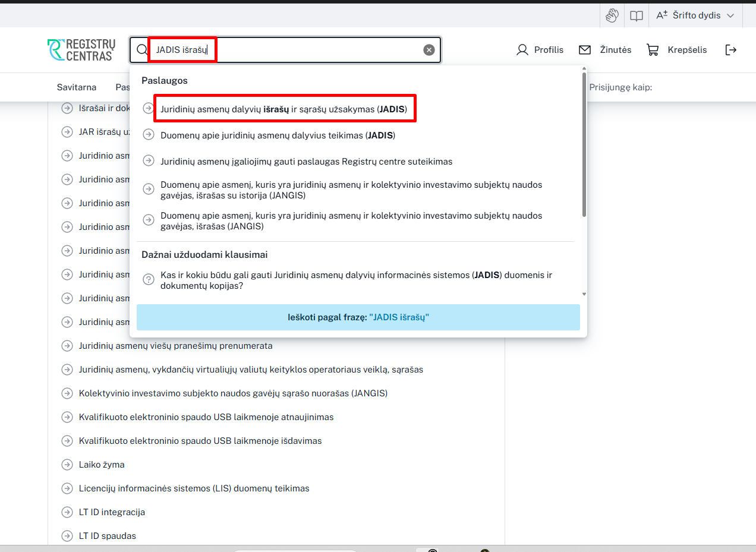Image resolution: width=756 pixels, height=552 pixels.
Task: Expand the Šrifto dydis dropdown
Action: coord(695,15)
